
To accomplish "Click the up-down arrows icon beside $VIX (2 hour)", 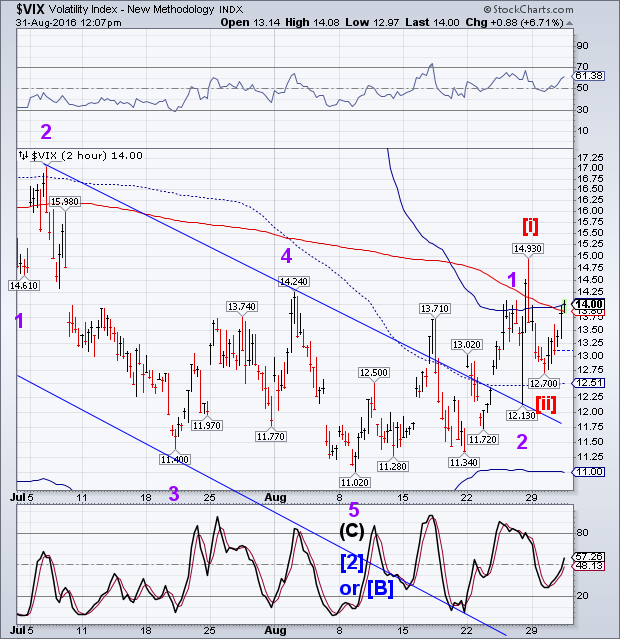I will [24, 155].
